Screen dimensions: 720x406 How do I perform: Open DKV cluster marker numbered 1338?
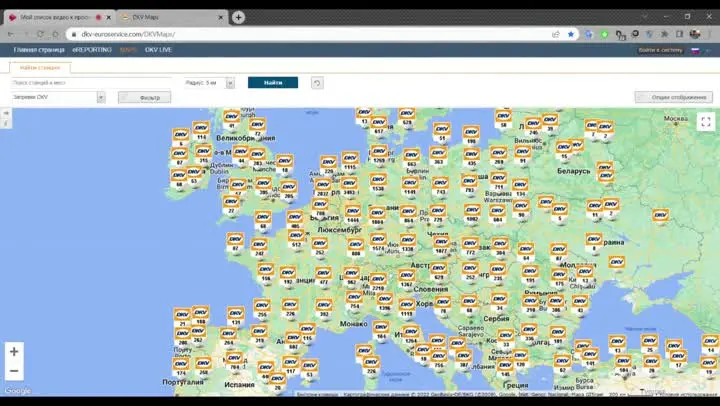(x=407, y=244)
